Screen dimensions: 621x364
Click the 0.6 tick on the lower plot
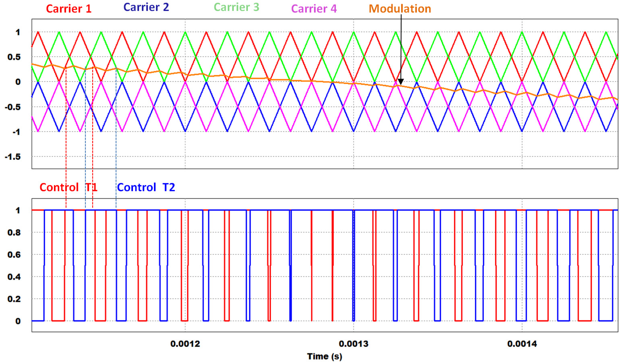pyautogui.click(x=14, y=255)
